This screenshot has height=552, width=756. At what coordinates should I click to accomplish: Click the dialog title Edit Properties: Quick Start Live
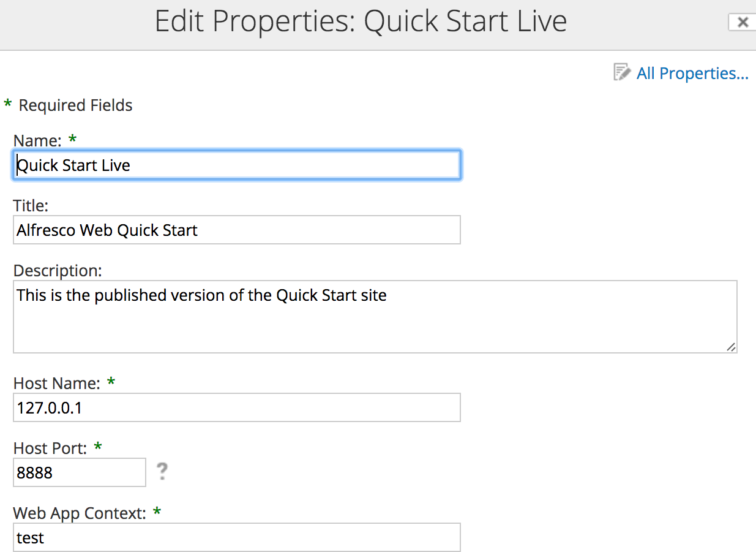[361, 21]
